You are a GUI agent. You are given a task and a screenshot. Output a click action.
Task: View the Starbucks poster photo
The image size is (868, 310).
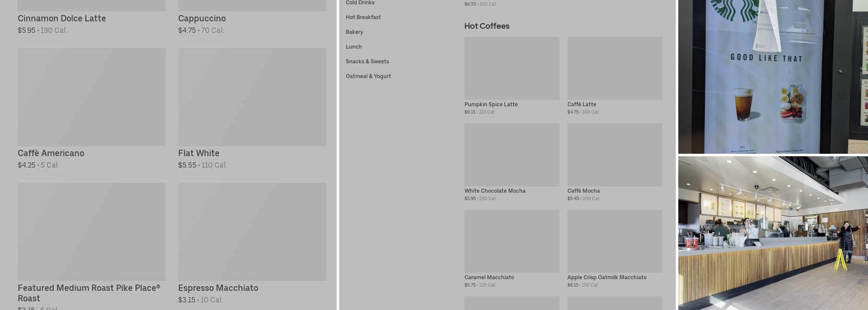[x=773, y=76]
